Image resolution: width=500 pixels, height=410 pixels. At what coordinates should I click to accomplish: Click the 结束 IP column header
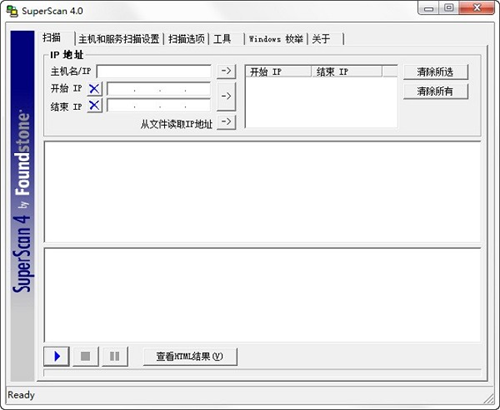[x=347, y=72]
